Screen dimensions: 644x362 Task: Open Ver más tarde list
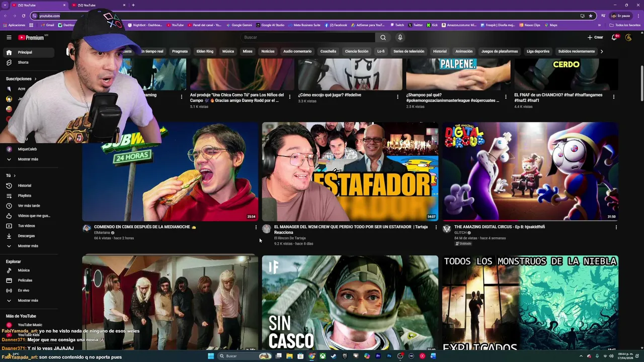click(x=29, y=206)
